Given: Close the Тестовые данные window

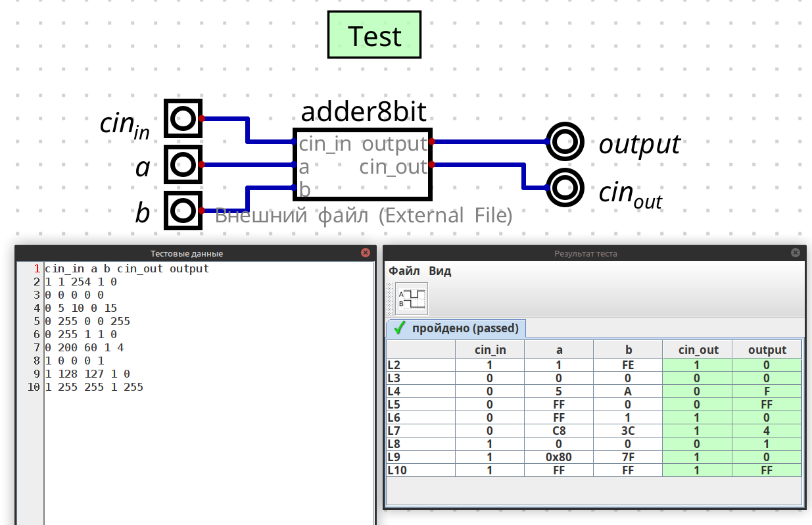Looking at the screenshot, I should pos(366,253).
